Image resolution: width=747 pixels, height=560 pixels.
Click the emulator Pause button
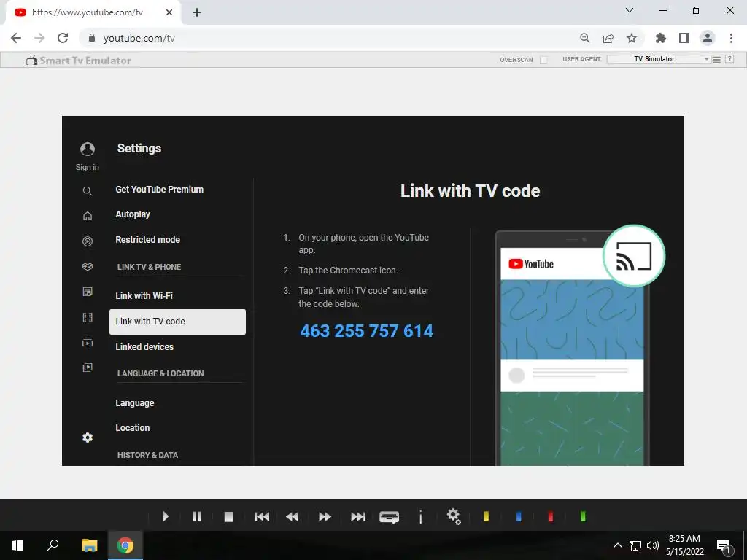point(197,516)
